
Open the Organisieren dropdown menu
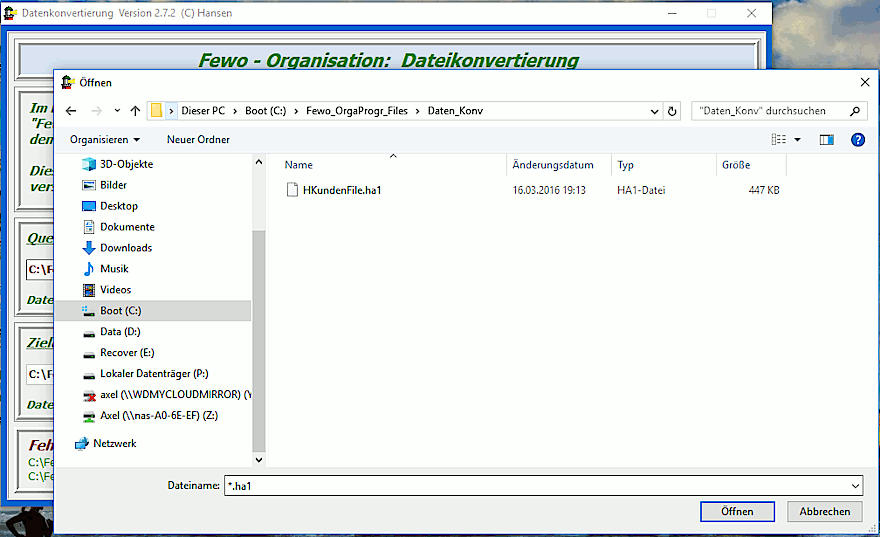[105, 140]
